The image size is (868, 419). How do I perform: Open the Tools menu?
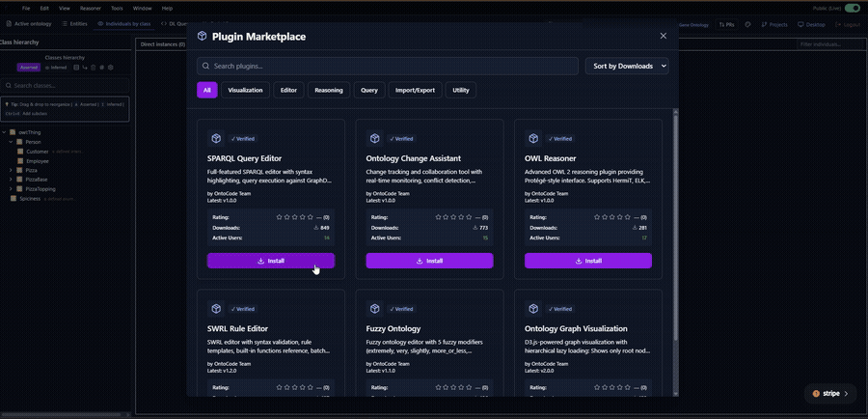tap(117, 9)
